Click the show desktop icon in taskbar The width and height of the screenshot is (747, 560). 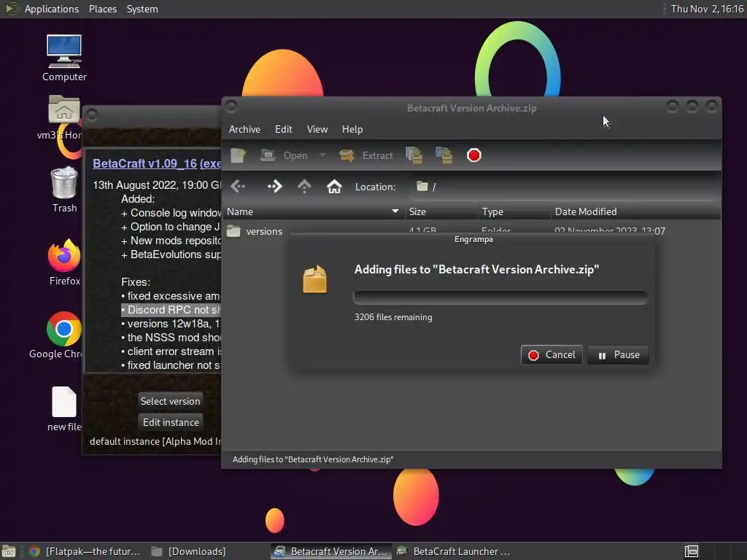(9, 551)
